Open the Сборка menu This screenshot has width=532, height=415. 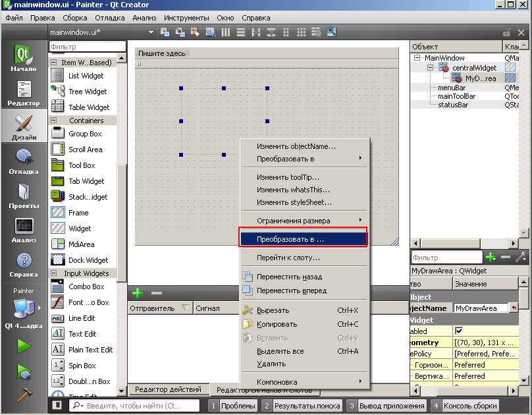[x=74, y=18]
